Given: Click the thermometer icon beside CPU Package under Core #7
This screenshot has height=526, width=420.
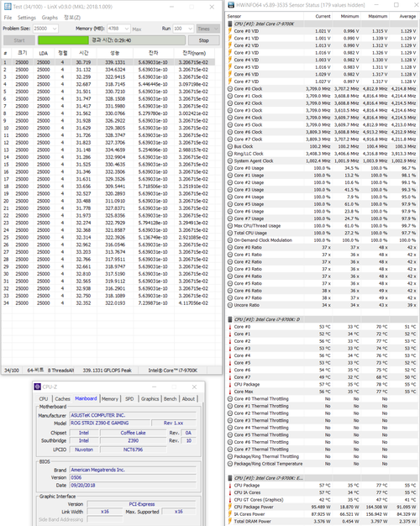Looking at the screenshot, I should pos(230,385).
